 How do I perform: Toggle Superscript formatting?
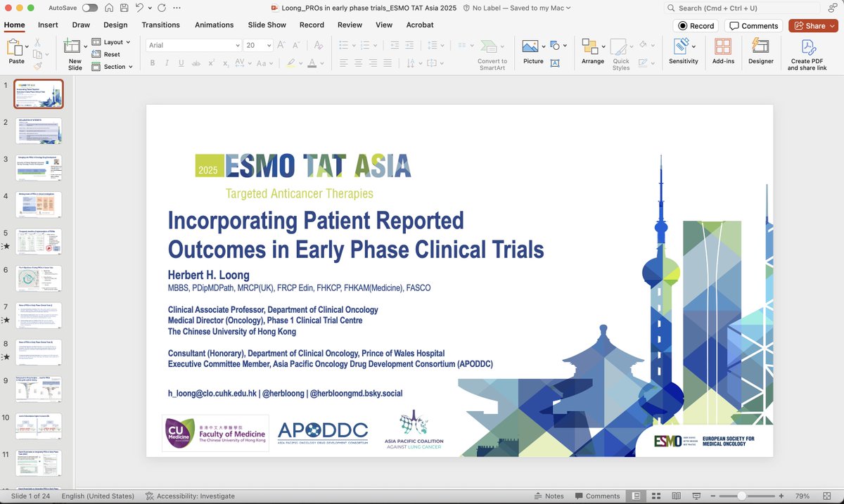[211, 63]
